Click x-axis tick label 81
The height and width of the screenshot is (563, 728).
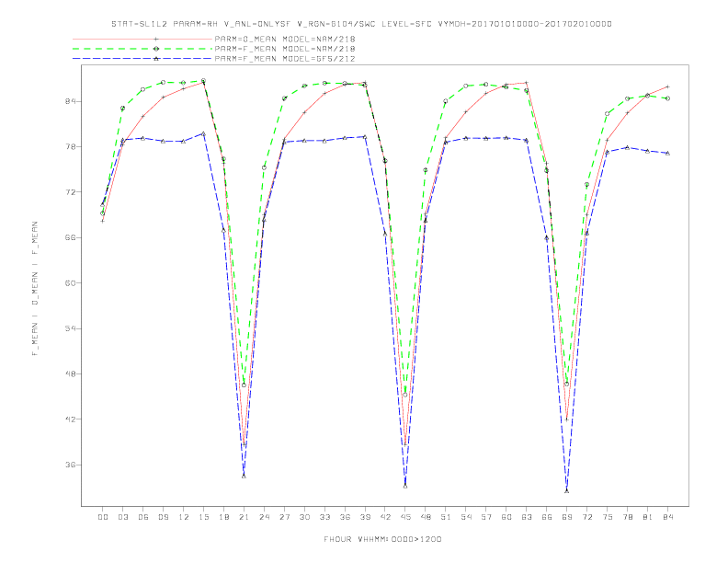(648, 517)
